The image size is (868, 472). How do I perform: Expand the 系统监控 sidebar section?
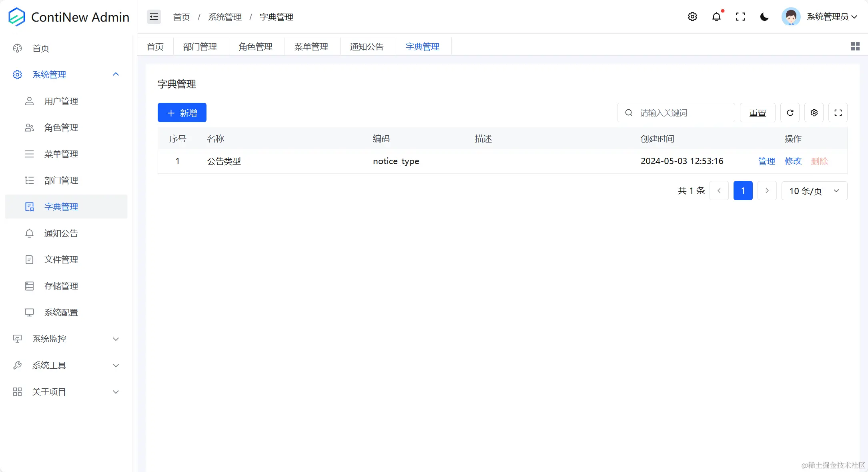[x=49, y=338]
